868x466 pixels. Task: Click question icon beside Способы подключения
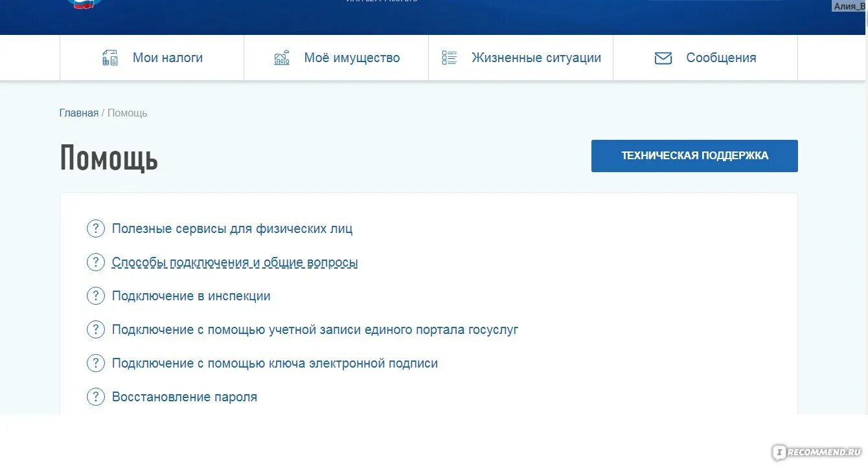[96, 262]
